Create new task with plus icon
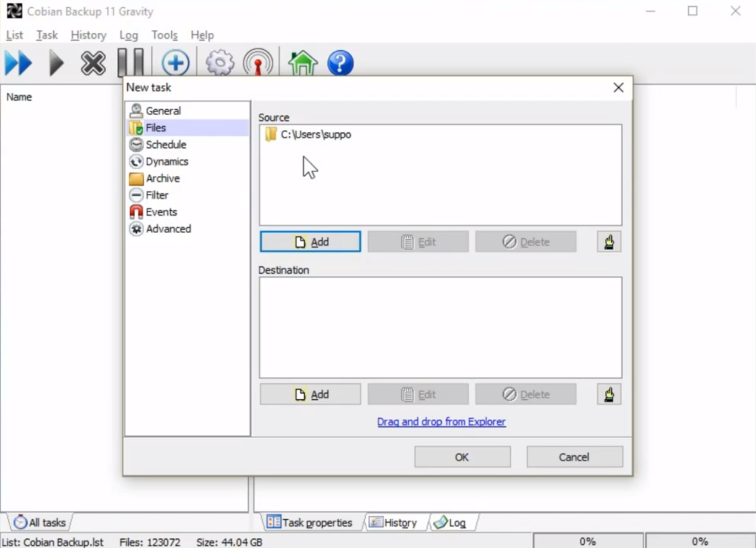Image resolution: width=756 pixels, height=548 pixels. tap(175, 63)
